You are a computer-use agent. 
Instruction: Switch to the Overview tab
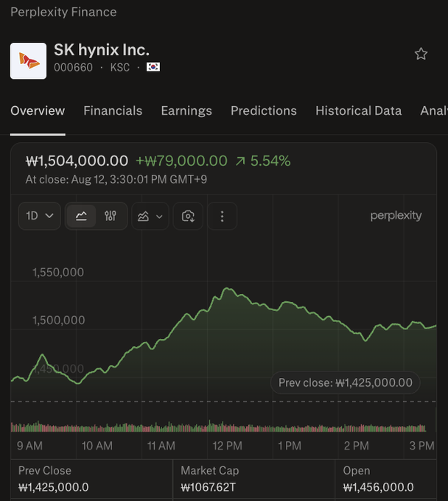tap(38, 111)
